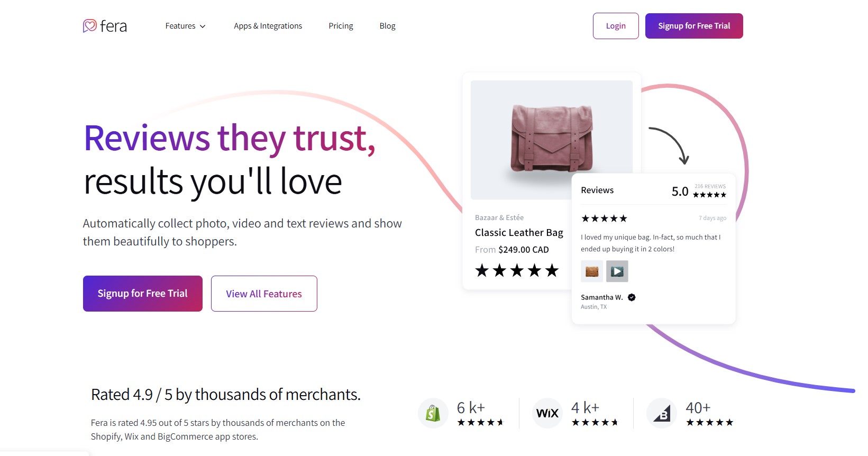Image resolution: width=868 pixels, height=456 pixels.
Task: Open the brown bag photo thumbnail
Action: point(592,271)
